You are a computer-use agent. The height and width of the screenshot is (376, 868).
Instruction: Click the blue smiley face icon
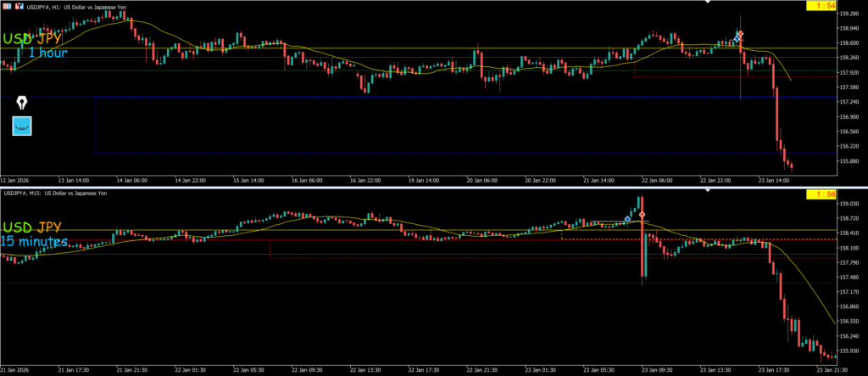22,126
